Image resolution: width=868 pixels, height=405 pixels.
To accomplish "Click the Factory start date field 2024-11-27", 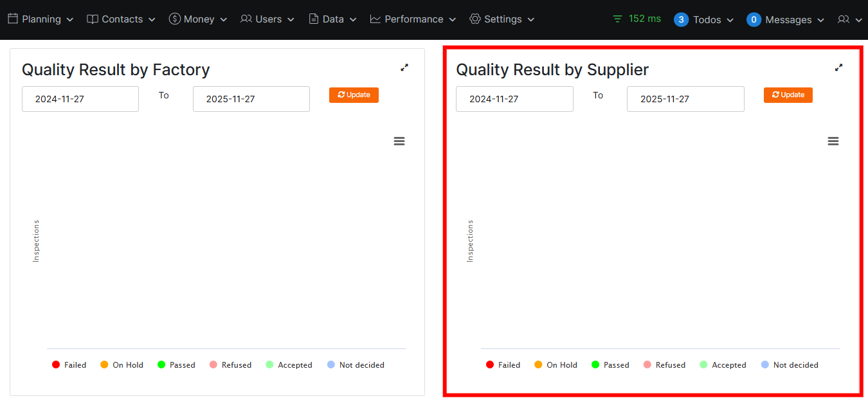I will (80, 99).
